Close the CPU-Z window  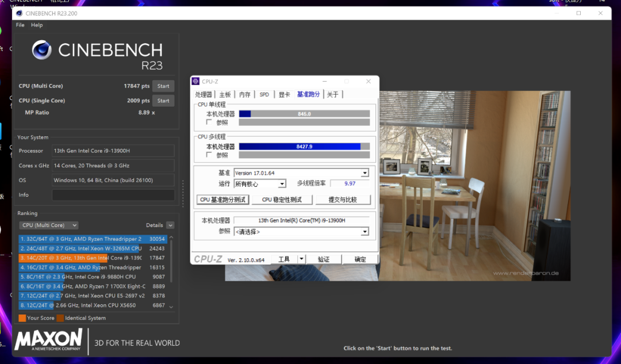click(x=369, y=81)
